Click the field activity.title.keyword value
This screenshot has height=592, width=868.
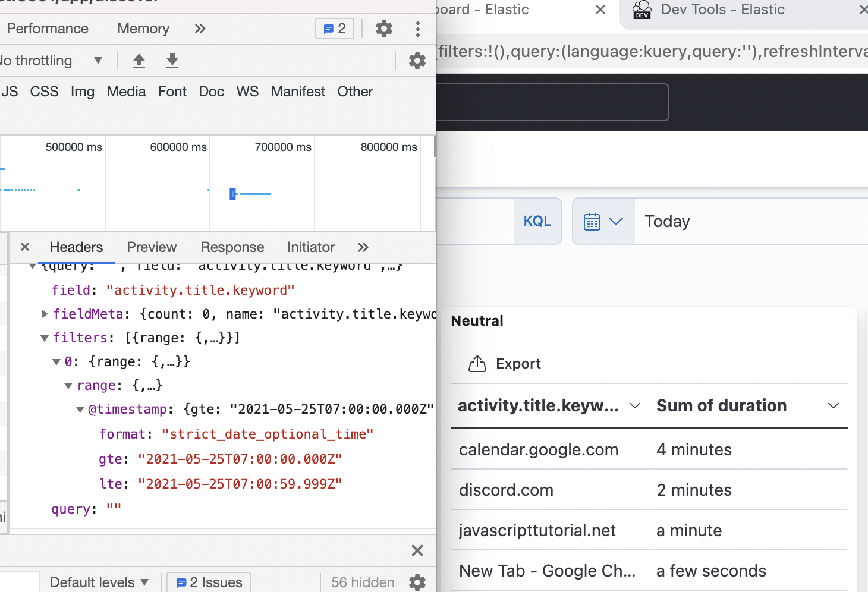[200, 290]
